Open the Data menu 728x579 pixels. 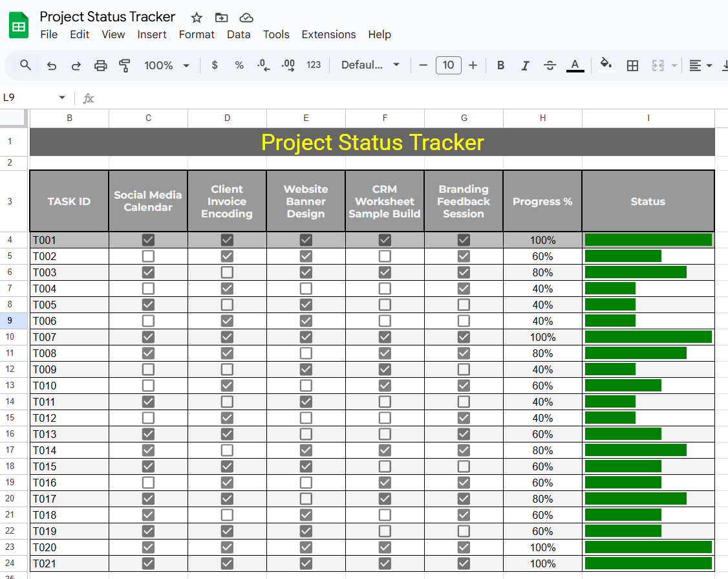239,35
